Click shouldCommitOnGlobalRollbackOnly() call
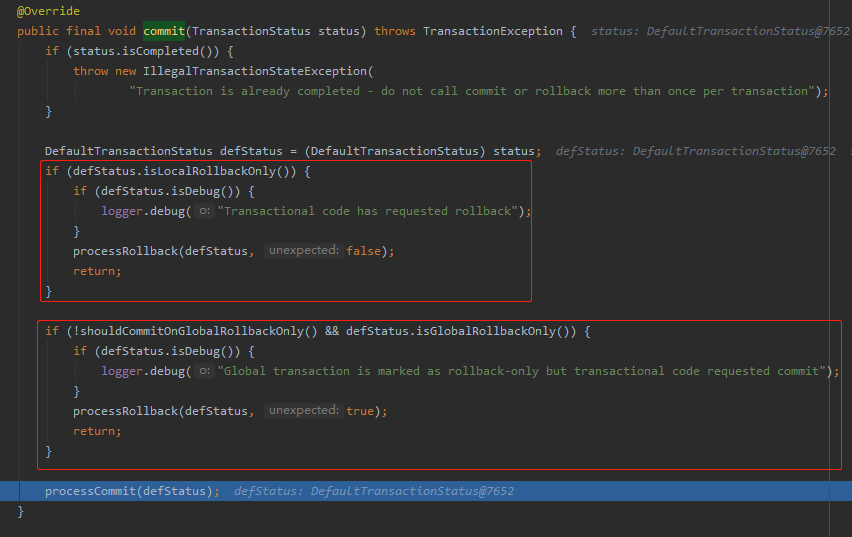This screenshot has width=852, height=537. (x=199, y=331)
